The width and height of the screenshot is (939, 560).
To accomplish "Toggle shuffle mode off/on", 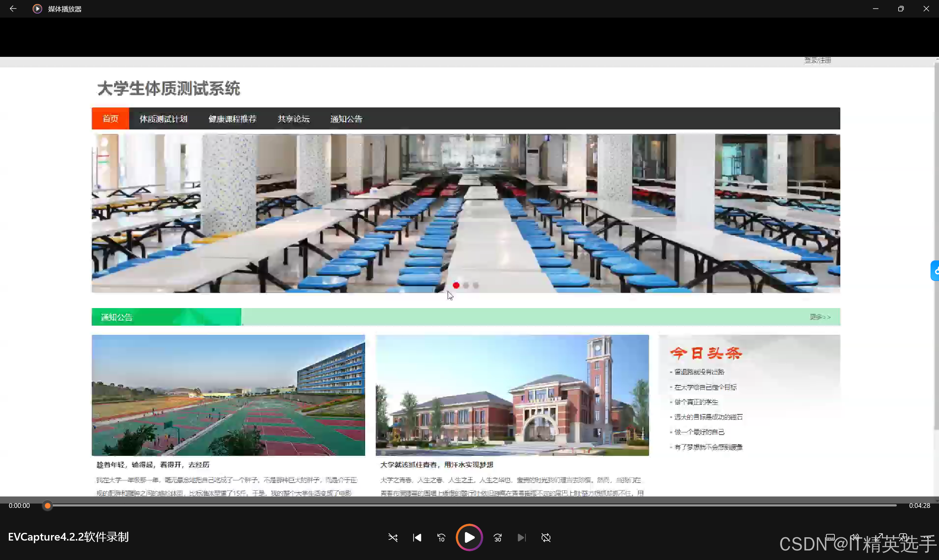I will click(x=393, y=537).
